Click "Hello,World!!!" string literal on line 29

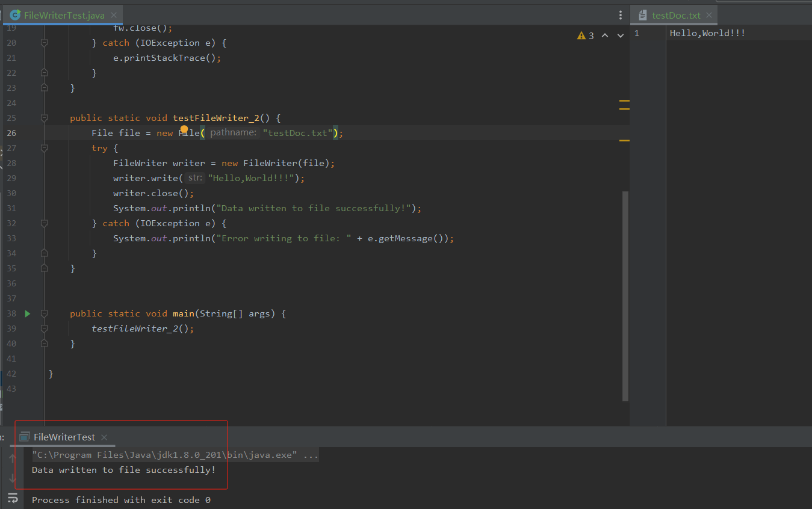pyautogui.click(x=251, y=178)
